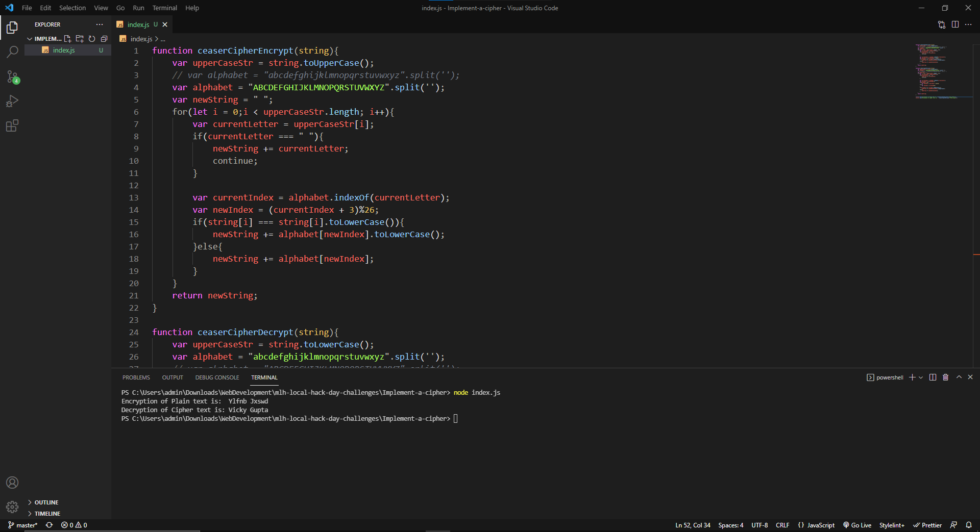Screen dimensions: 980x532
Task: Open the Terminal menu
Action: (x=164, y=8)
